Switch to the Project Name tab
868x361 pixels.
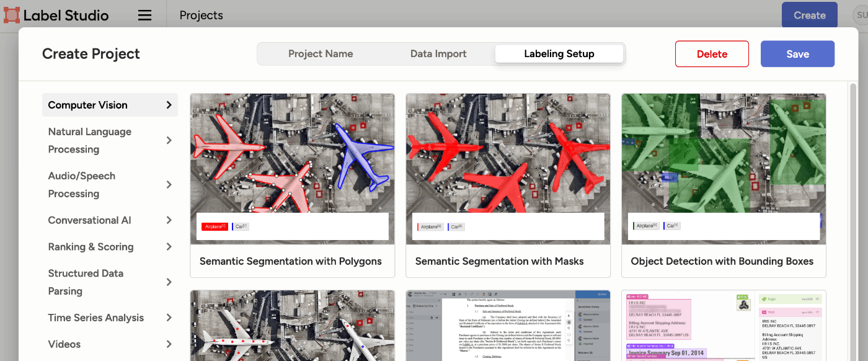321,54
